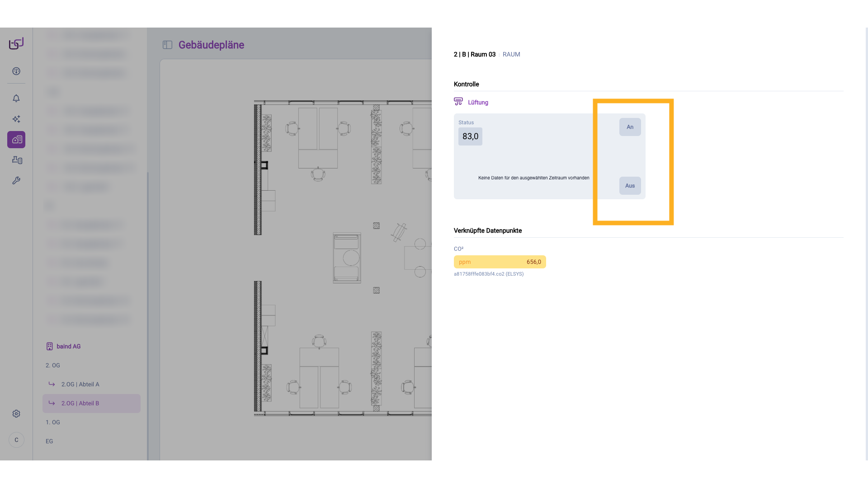Open the baind AG building

(68, 347)
